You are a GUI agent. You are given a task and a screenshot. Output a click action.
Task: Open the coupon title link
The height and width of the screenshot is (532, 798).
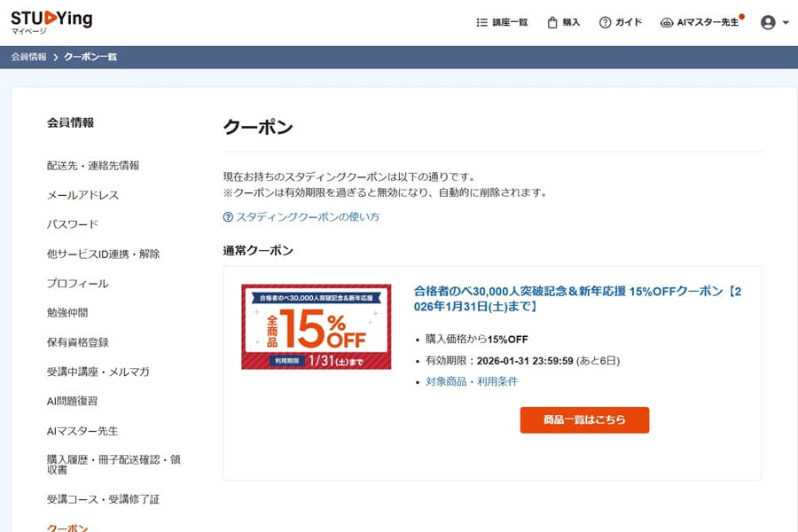pyautogui.click(x=577, y=299)
